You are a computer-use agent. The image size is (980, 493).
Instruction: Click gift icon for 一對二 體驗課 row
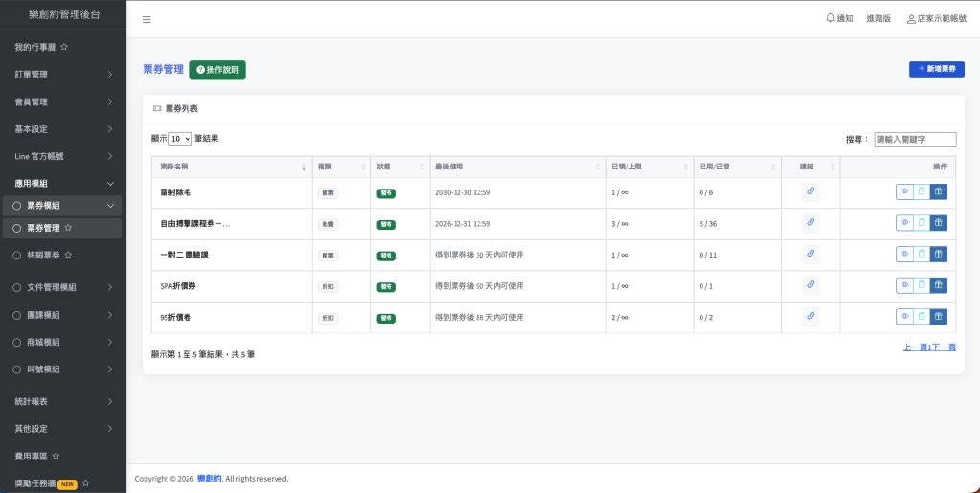point(938,255)
